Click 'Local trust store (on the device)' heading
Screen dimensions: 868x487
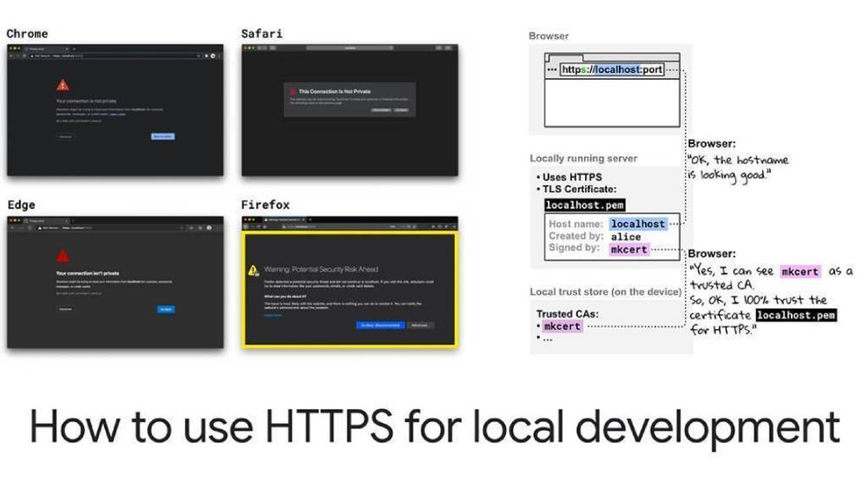(x=605, y=291)
